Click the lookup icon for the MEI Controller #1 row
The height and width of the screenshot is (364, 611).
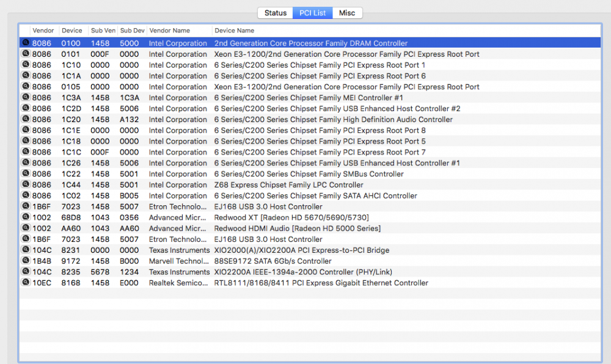pyautogui.click(x=26, y=97)
